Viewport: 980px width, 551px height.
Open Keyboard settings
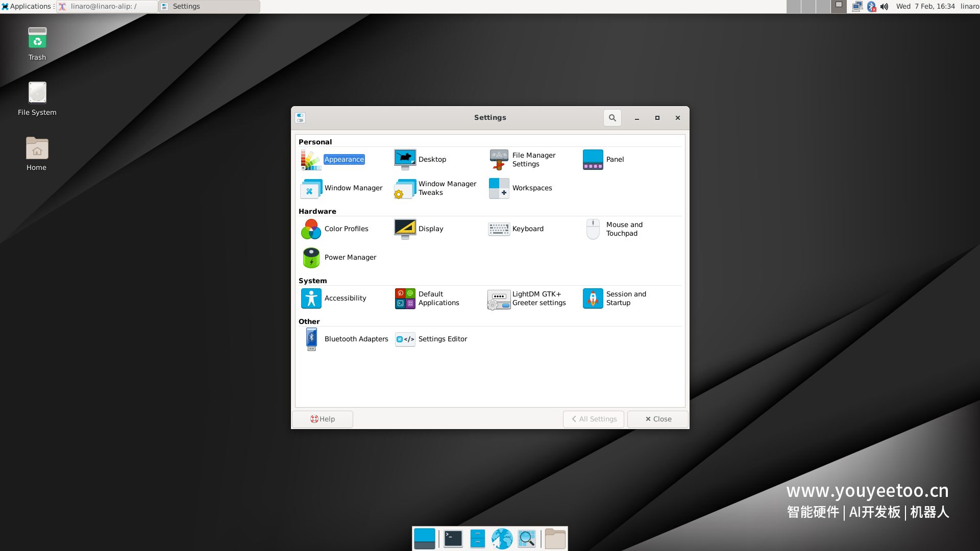click(x=527, y=229)
